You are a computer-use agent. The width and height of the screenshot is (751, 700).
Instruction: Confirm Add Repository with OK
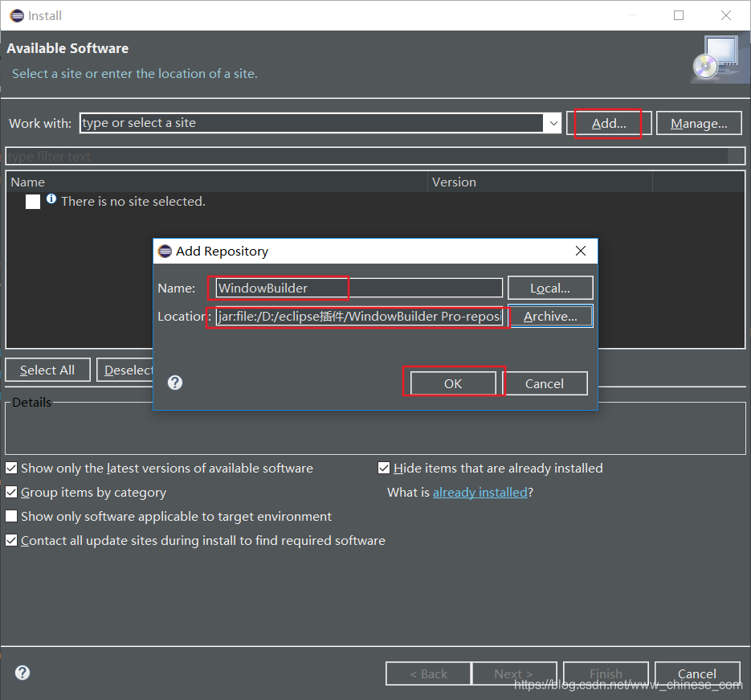[453, 384]
